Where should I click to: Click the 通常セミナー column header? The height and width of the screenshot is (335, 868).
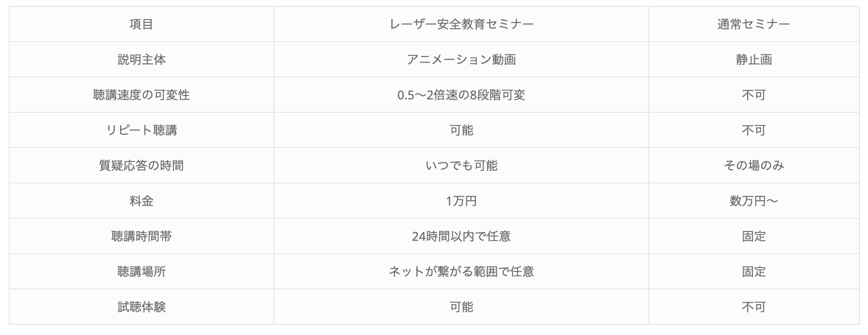click(x=753, y=24)
